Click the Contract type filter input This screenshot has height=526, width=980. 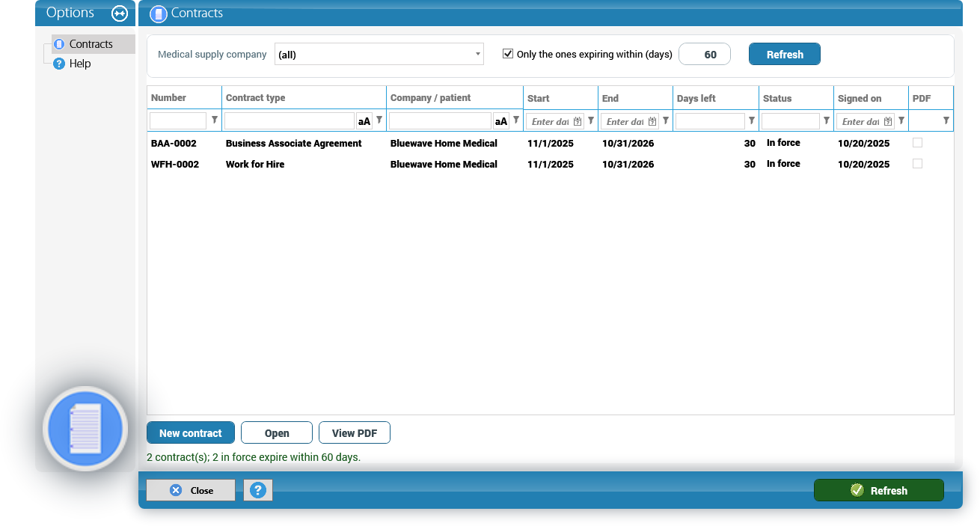(x=290, y=121)
